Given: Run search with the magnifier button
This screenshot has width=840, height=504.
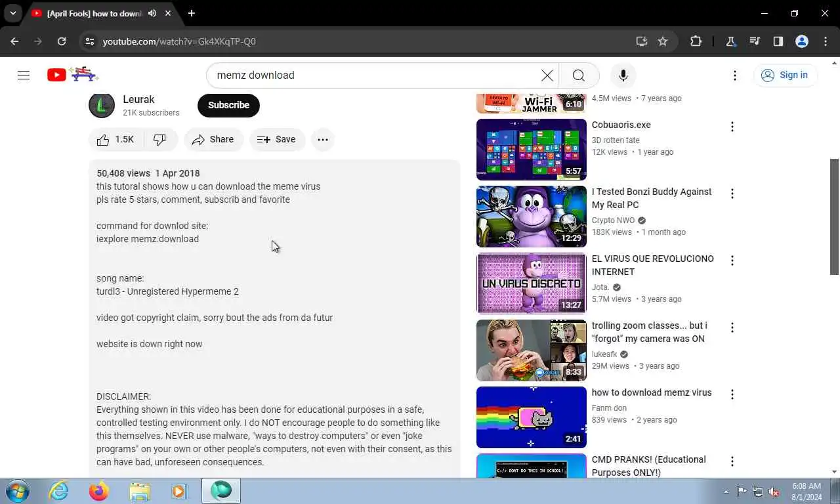Looking at the screenshot, I should coord(578,75).
